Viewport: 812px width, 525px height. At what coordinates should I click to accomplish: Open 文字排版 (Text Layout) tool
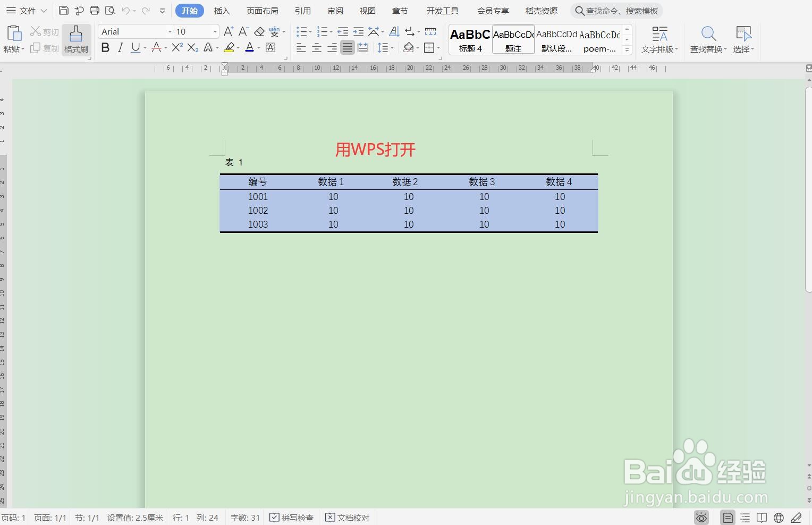click(x=659, y=40)
